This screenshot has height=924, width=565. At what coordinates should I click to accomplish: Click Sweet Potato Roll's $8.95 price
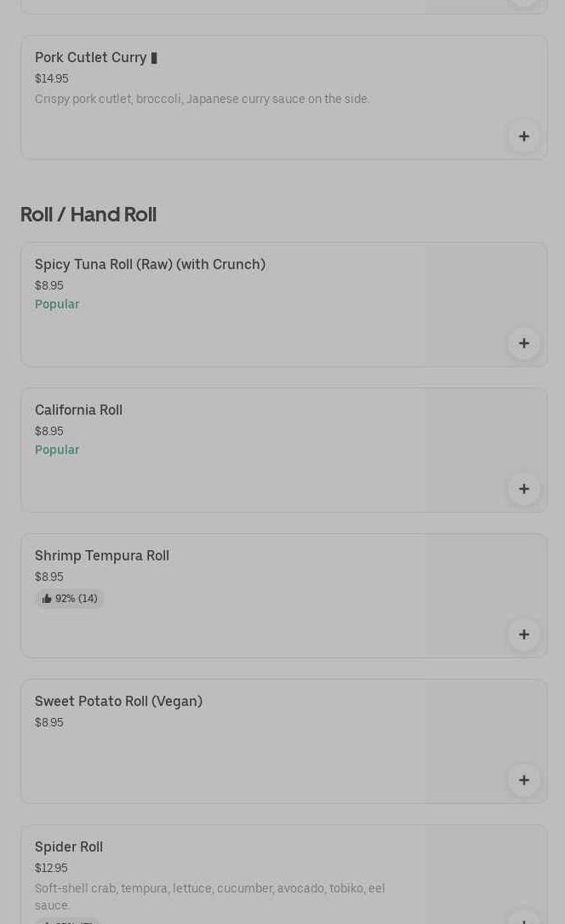coord(49,722)
